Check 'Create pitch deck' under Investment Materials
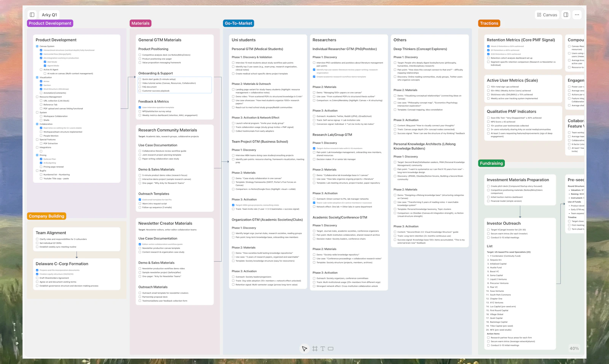 tap(488, 186)
